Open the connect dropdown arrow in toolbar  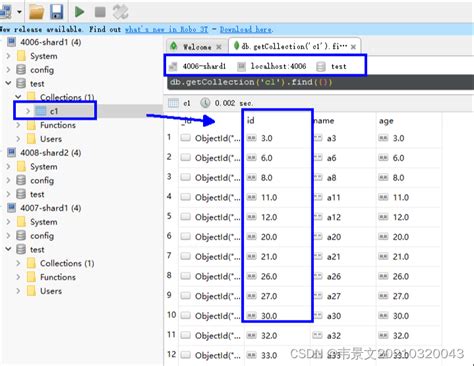click(19, 12)
